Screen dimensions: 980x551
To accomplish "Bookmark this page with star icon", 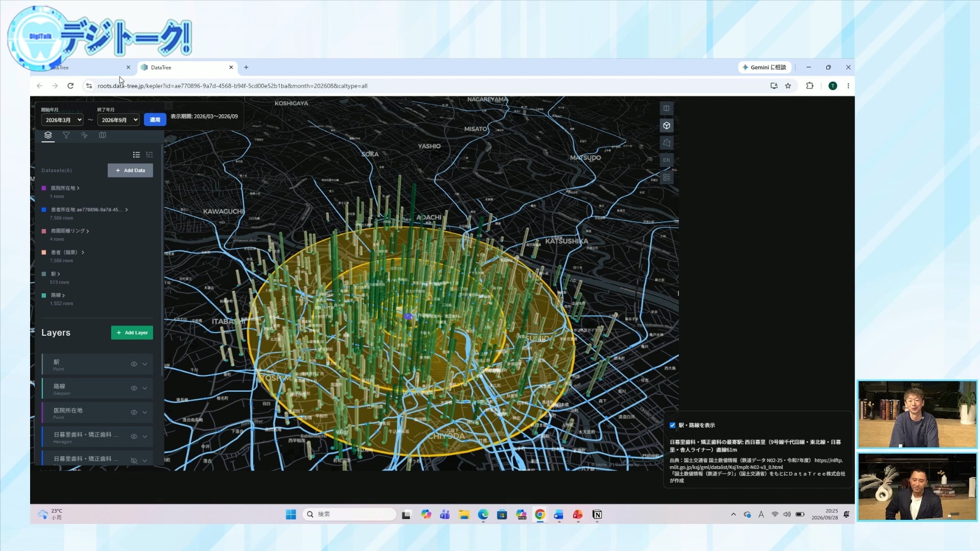I will (788, 86).
